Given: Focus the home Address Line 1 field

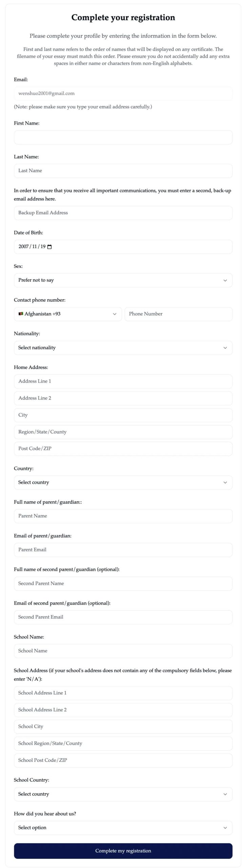Looking at the screenshot, I should pyautogui.click(x=123, y=381).
